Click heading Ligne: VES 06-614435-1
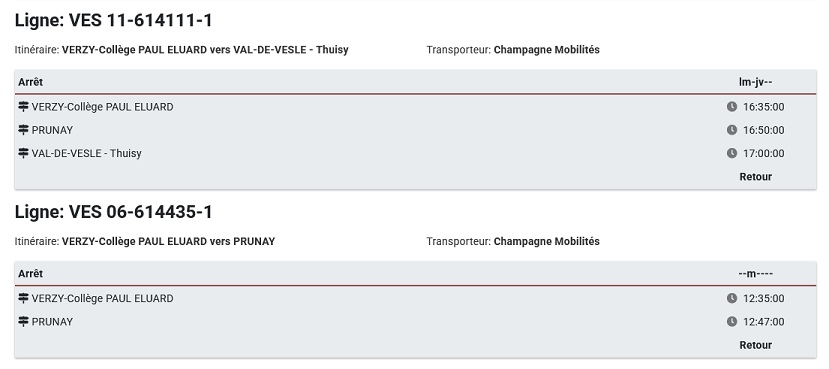Screen dimensions: 829x369 pyautogui.click(x=113, y=212)
